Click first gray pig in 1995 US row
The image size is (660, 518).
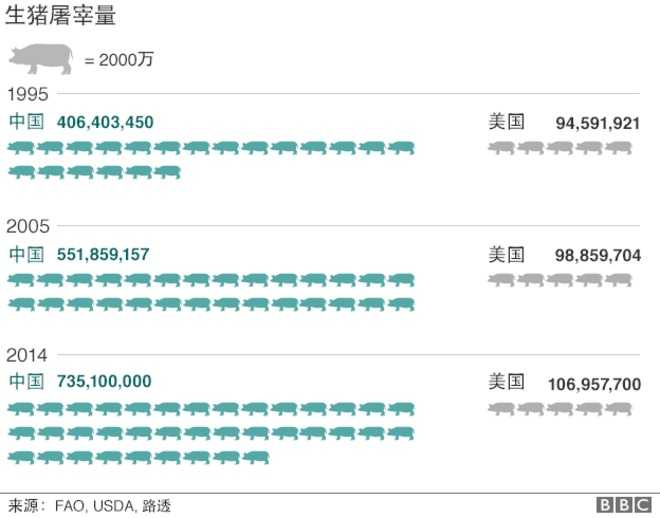pos(501,148)
